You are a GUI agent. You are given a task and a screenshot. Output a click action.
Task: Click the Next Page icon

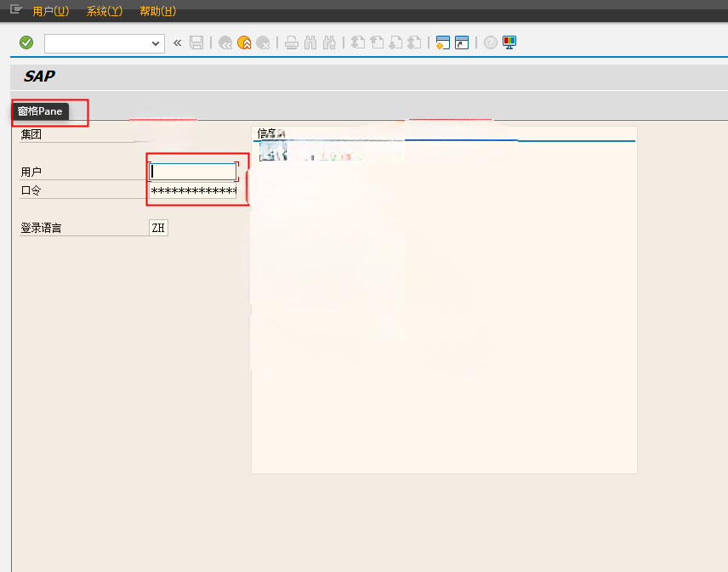[x=395, y=42]
